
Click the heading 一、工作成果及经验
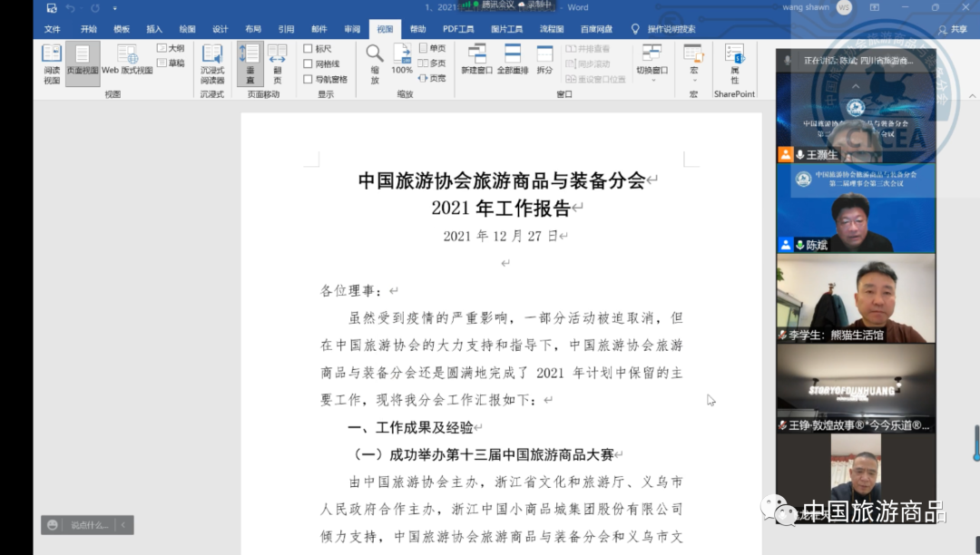tap(410, 428)
